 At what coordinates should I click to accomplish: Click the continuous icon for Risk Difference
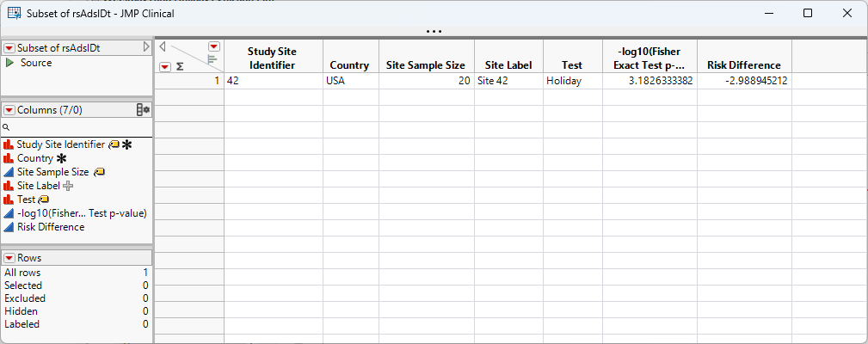[x=9, y=227]
